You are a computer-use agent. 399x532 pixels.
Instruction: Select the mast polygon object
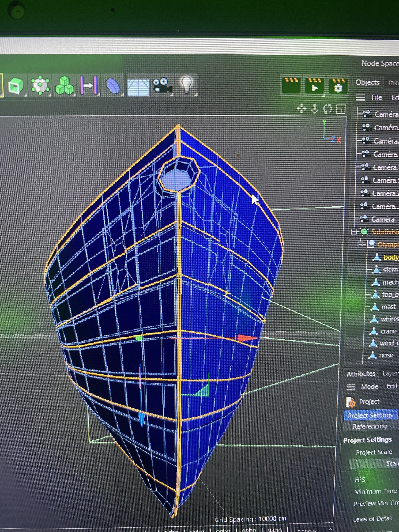[389, 307]
